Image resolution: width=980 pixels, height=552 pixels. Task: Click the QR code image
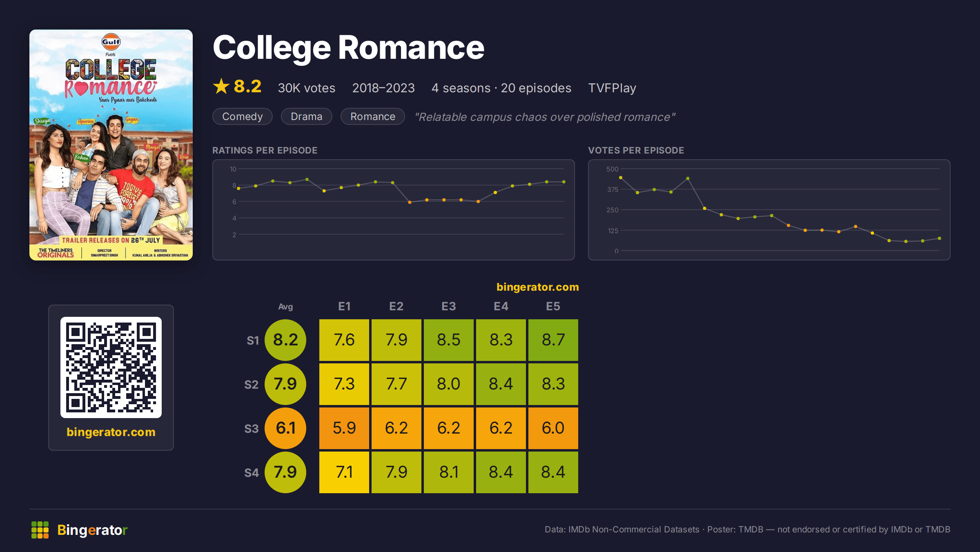(x=111, y=367)
